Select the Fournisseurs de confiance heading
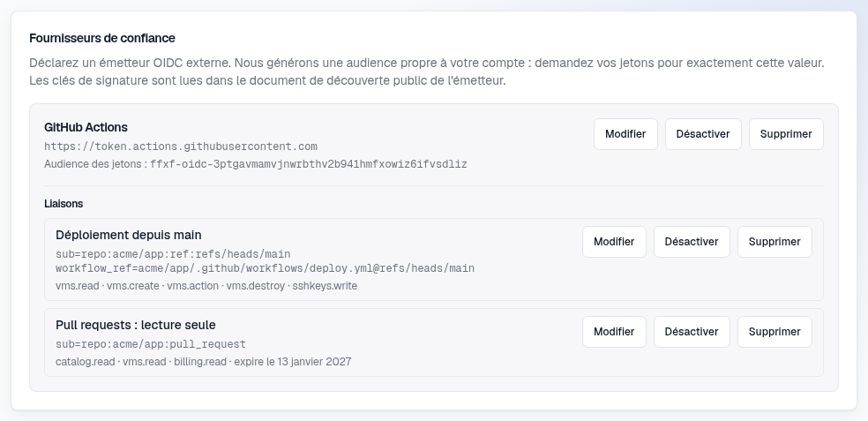 click(101, 38)
